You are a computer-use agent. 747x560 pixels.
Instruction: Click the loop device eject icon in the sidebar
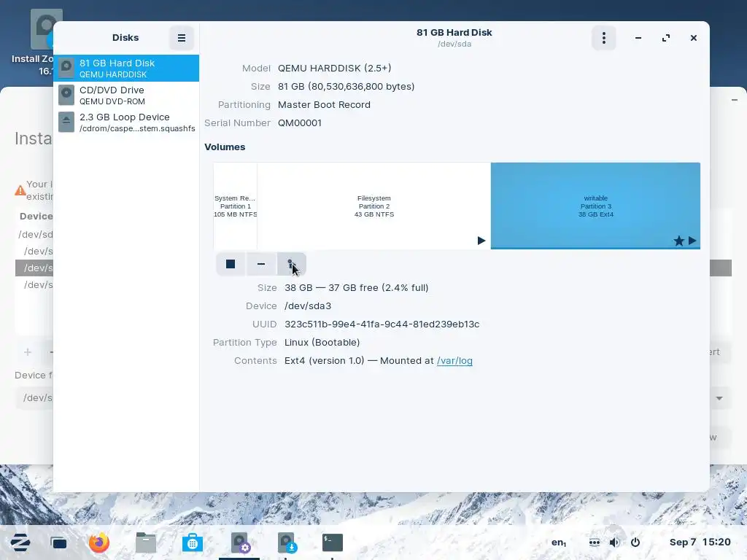(x=66, y=122)
